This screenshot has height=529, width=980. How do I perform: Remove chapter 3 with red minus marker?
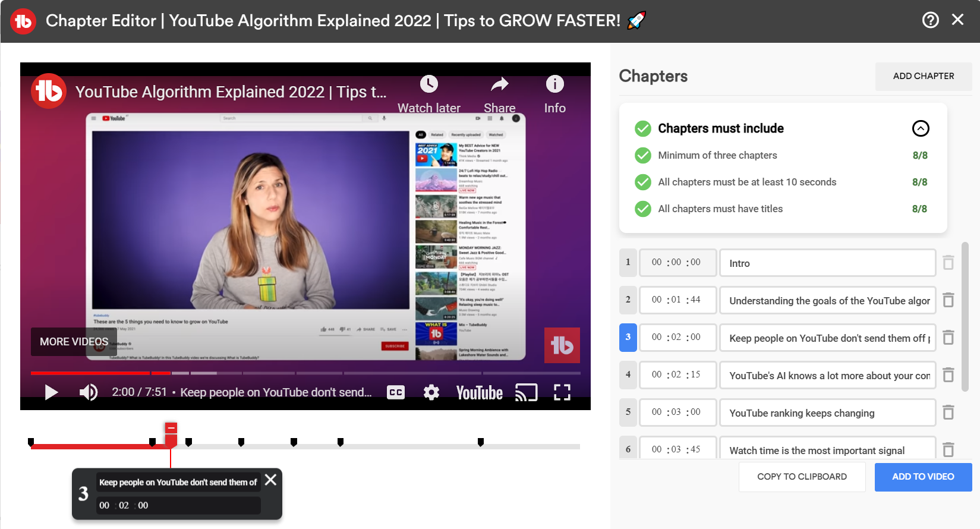pos(171,428)
